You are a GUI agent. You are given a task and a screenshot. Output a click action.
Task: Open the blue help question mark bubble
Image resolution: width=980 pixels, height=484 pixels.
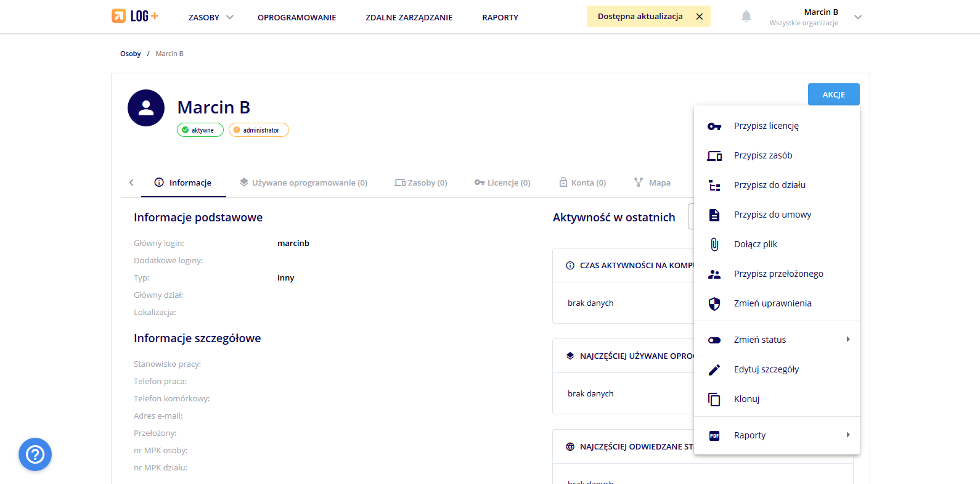(35, 454)
